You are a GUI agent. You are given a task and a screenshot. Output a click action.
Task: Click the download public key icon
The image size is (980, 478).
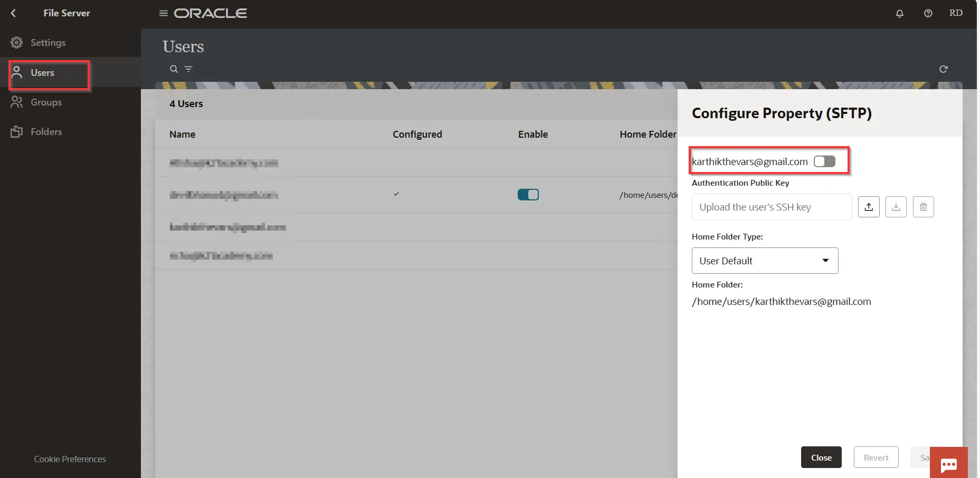point(896,207)
